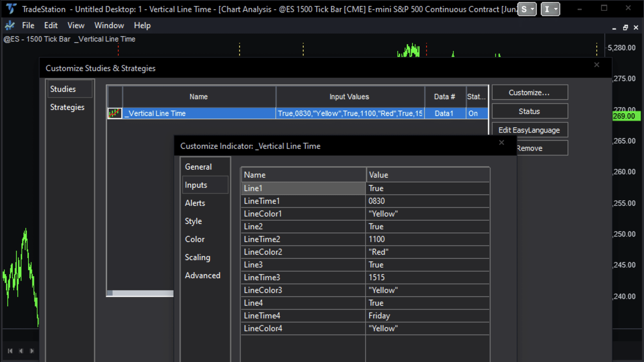Edit the LineTime1 value 0830
The image size is (644, 362).
point(428,201)
